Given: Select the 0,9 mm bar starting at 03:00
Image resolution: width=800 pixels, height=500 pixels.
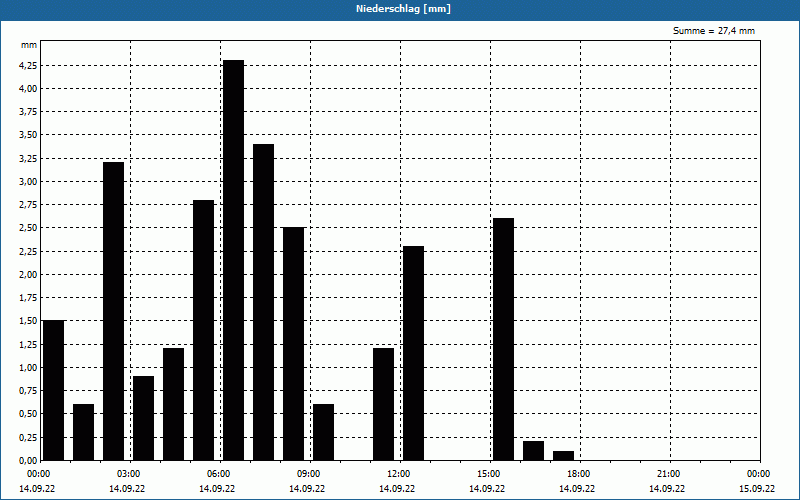Looking at the screenshot, I should click(143, 418).
